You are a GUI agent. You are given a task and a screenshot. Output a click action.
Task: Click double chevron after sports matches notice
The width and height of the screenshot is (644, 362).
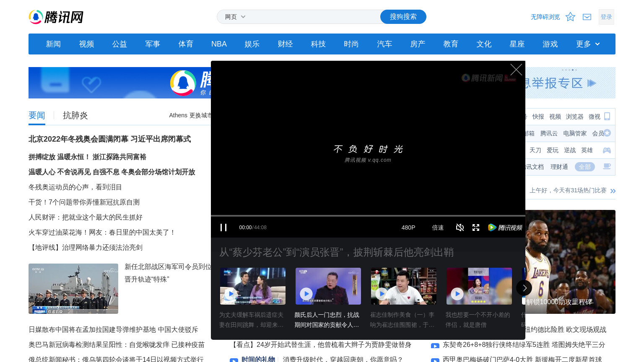tap(613, 191)
